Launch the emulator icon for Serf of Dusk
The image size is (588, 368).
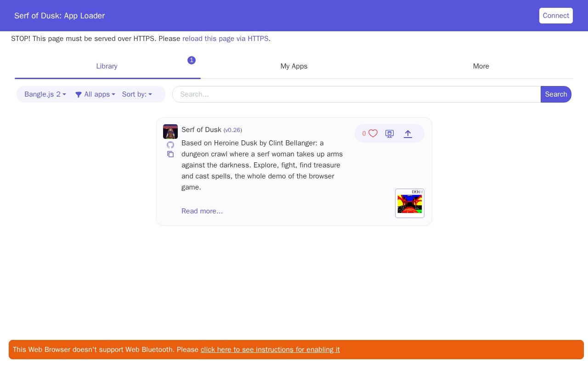[390, 134]
